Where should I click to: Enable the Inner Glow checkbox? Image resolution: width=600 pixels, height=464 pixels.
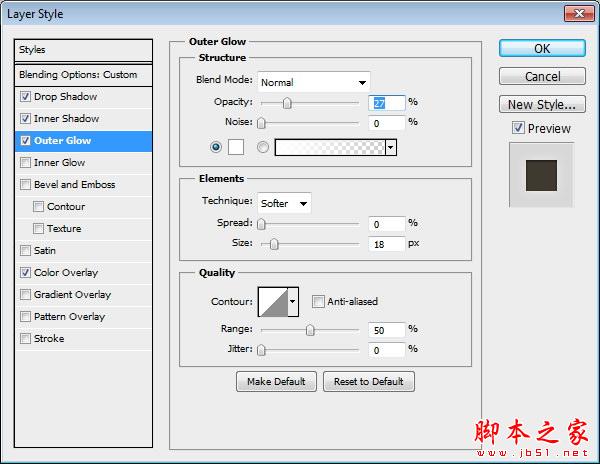click(25, 163)
